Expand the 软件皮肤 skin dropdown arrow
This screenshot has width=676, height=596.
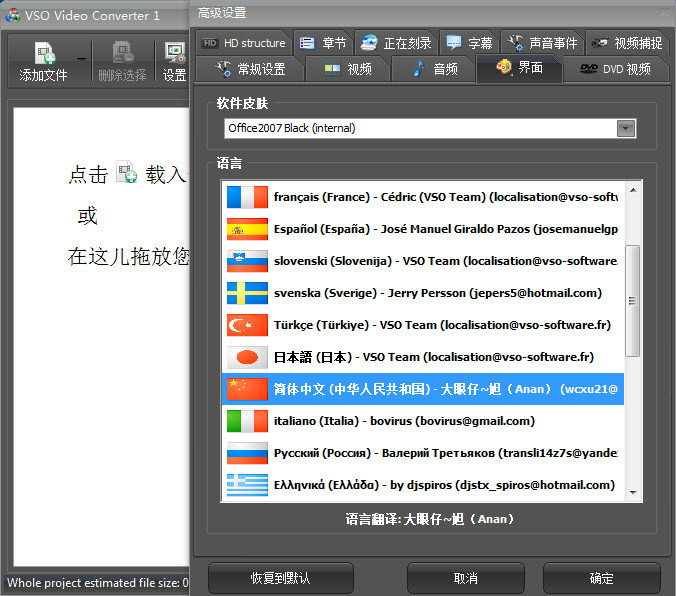point(626,129)
